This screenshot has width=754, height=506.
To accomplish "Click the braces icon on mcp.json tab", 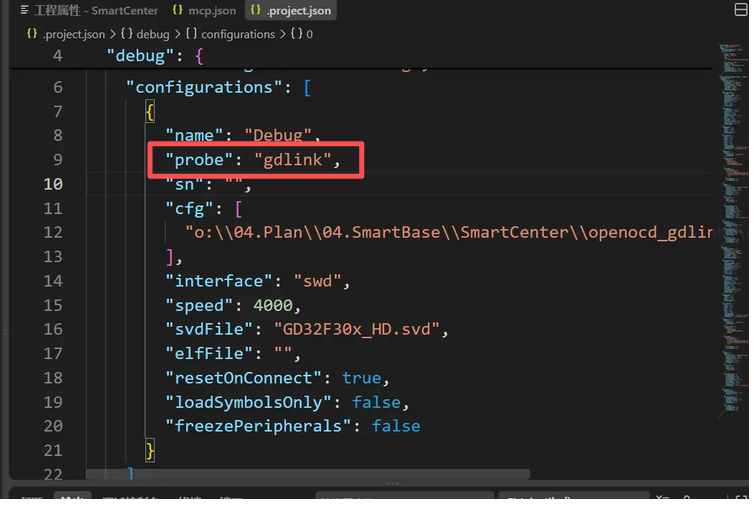I will 178,10.
